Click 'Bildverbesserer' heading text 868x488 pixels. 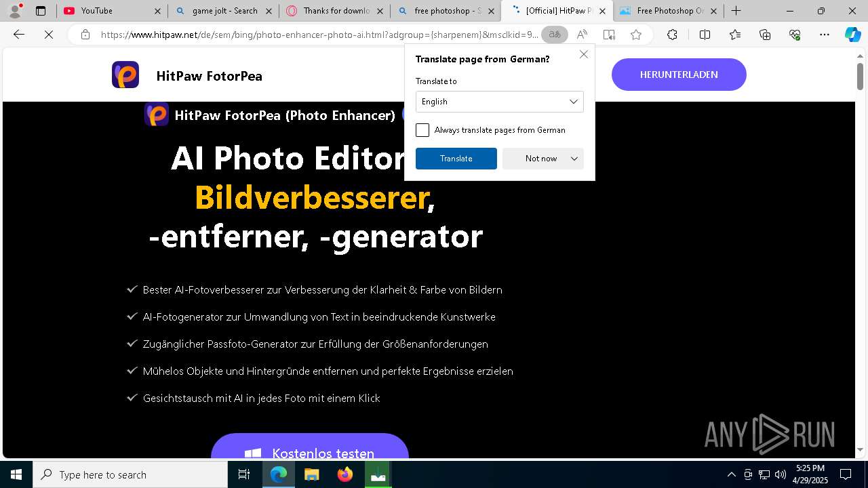(312, 197)
